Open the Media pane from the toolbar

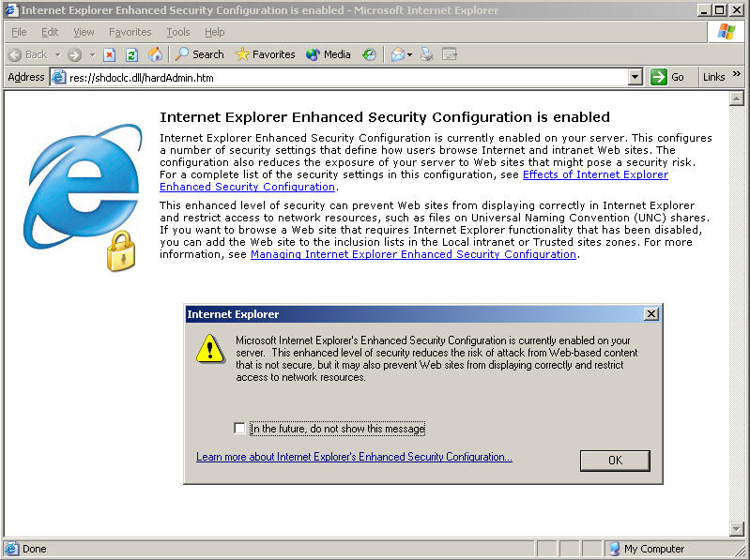point(329,54)
